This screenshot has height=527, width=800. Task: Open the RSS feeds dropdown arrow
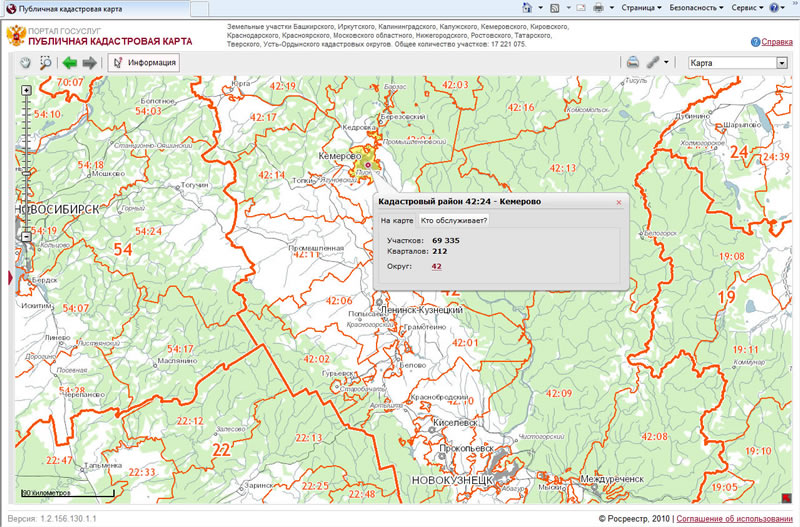click(x=568, y=8)
